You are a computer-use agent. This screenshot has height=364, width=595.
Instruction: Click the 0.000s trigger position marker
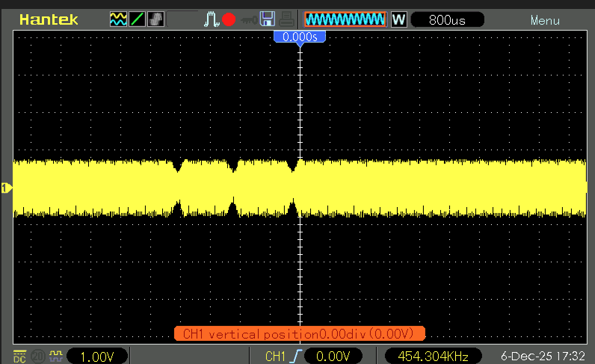(x=299, y=36)
